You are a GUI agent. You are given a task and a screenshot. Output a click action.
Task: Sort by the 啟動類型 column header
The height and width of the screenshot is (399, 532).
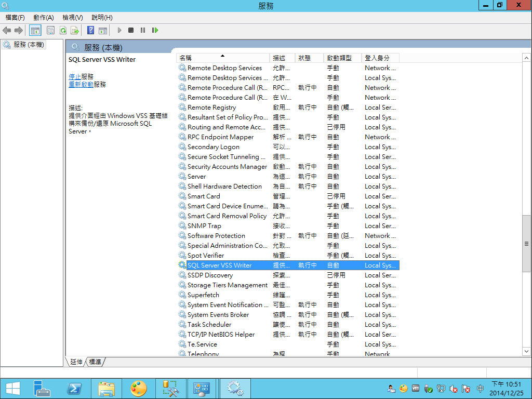[343, 58]
